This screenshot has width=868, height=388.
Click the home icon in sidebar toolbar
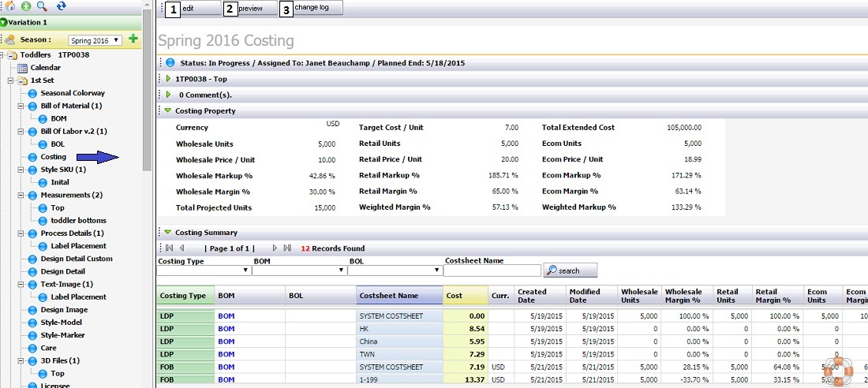(10, 6)
